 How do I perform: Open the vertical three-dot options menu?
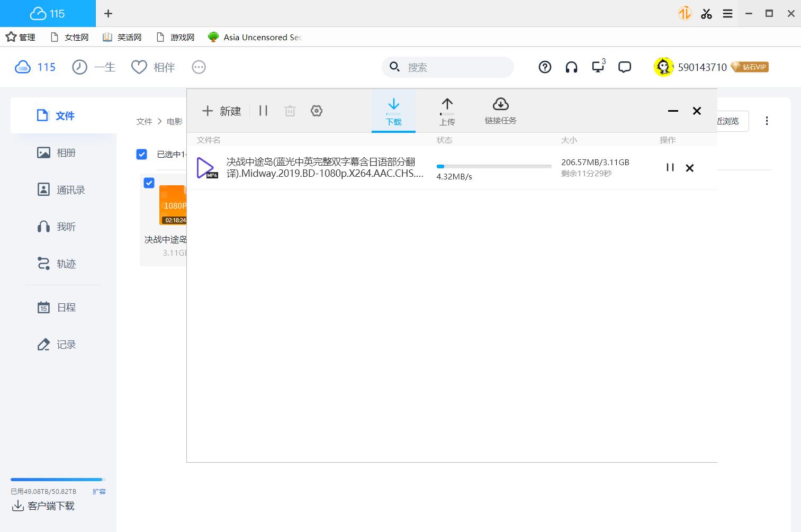coord(767,121)
